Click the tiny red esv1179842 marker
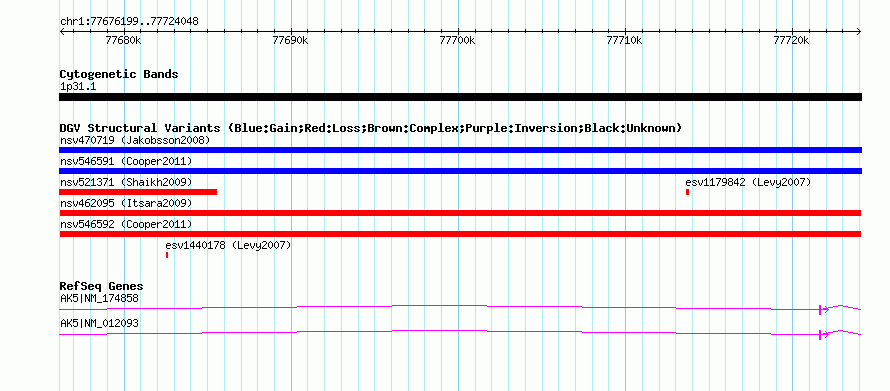Viewport: 890px width, 391px height. coord(687,192)
